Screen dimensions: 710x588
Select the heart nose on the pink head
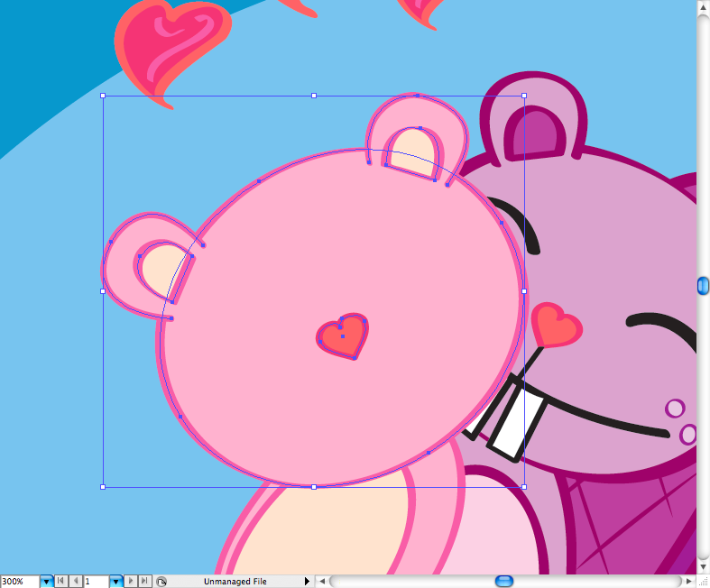(x=343, y=336)
